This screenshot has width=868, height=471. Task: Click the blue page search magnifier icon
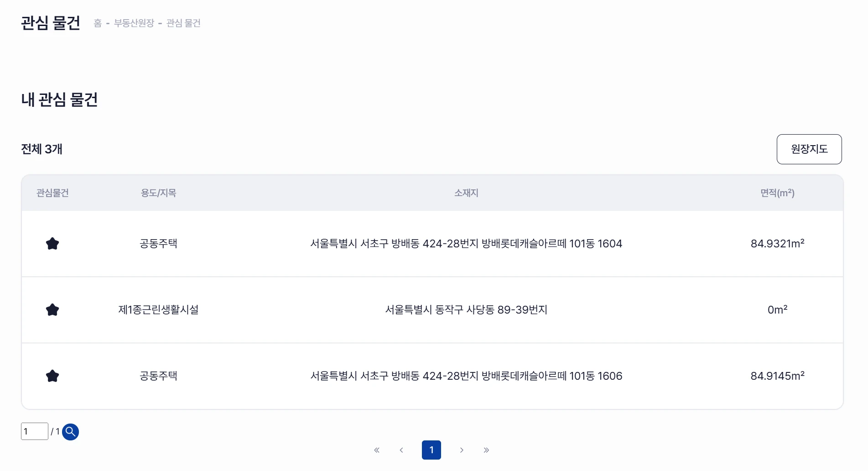(70, 432)
